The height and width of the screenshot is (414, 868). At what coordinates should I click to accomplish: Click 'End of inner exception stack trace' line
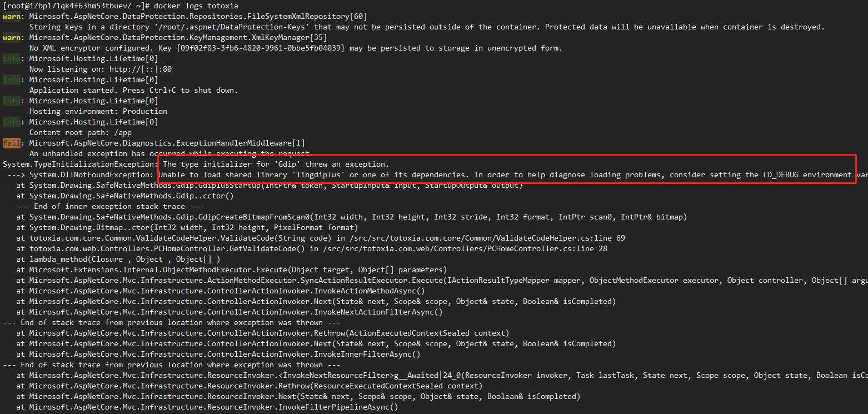point(109,206)
